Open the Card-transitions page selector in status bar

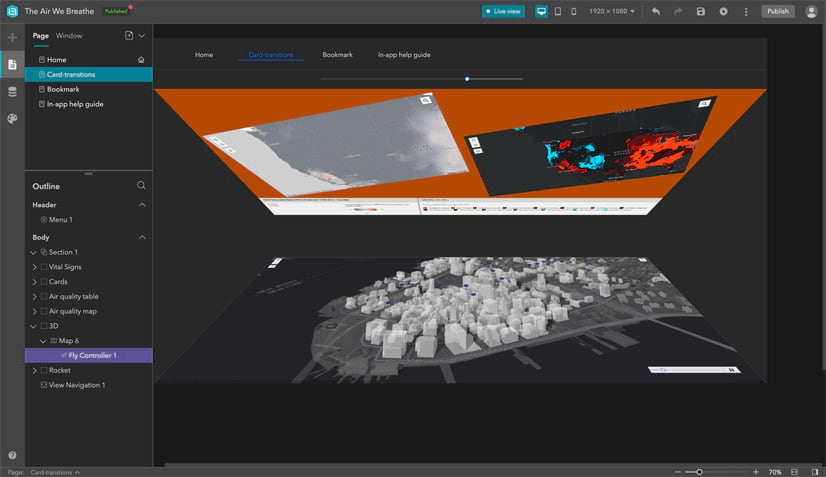coord(55,472)
